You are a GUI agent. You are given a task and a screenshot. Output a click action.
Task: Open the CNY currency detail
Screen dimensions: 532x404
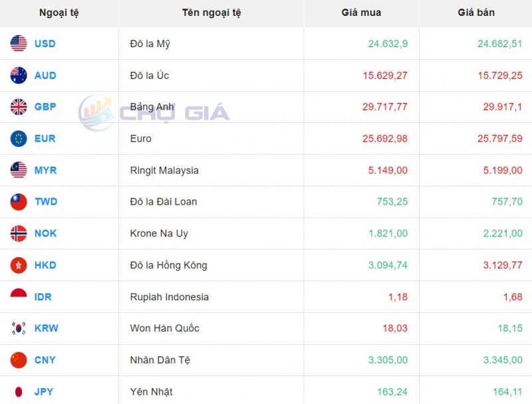[44, 359]
